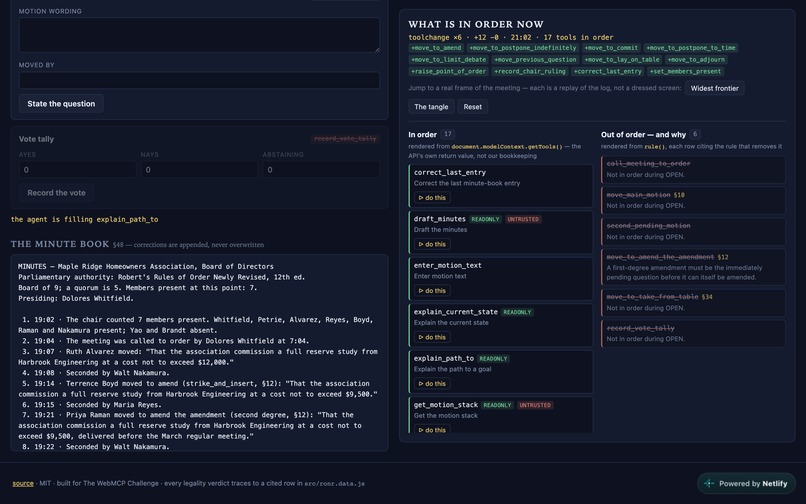Click the Ayes count field
The width and height of the screenshot is (806, 504).
click(78, 170)
